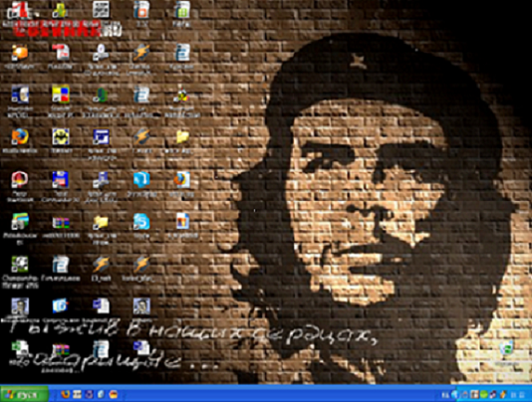Open the Firefox HTML document file icon
Screen dimensions: 532x402
(182, 180)
